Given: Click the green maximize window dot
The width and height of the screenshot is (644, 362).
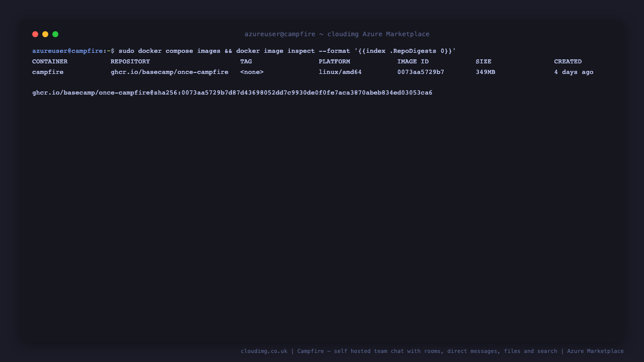Looking at the screenshot, I should (55, 34).
